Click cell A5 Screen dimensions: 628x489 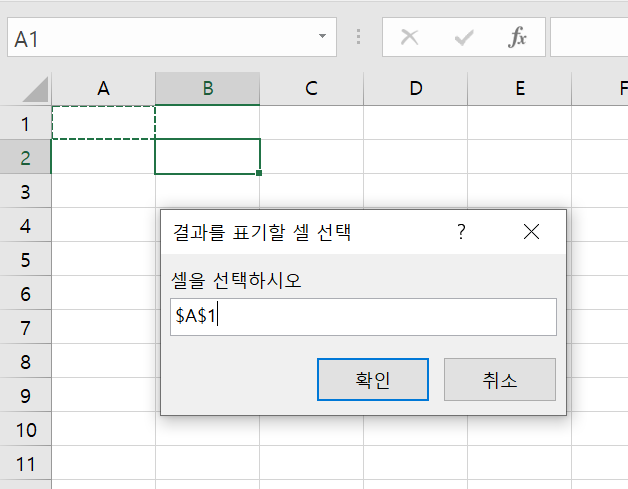[x=103, y=259]
